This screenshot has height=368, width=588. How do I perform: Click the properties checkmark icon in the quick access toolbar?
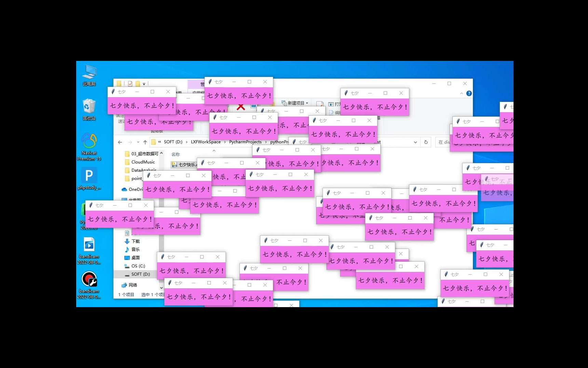coord(130,83)
